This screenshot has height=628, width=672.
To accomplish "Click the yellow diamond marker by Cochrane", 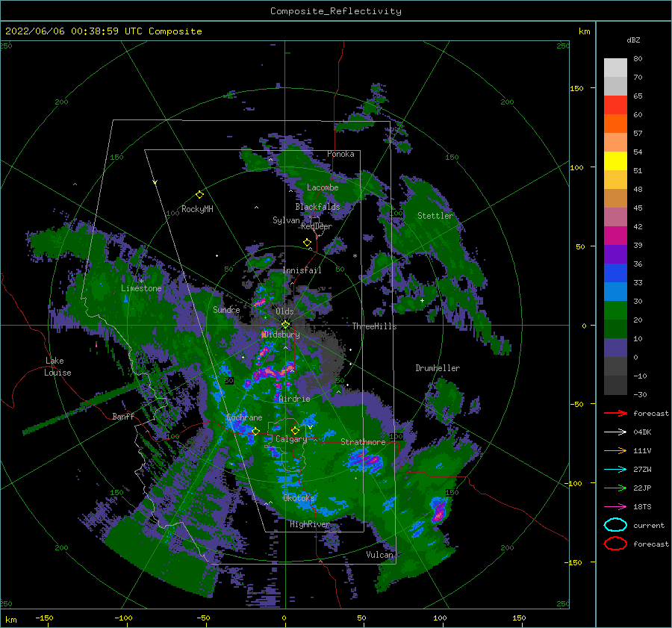I will tap(255, 431).
